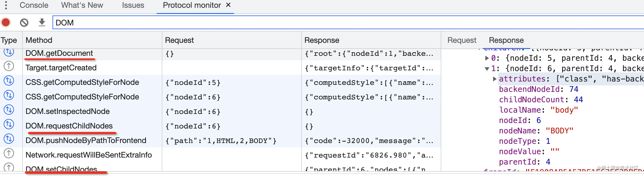Clear all protocol monitor messages
Viewport: 644px width, 176px height.
(24, 23)
